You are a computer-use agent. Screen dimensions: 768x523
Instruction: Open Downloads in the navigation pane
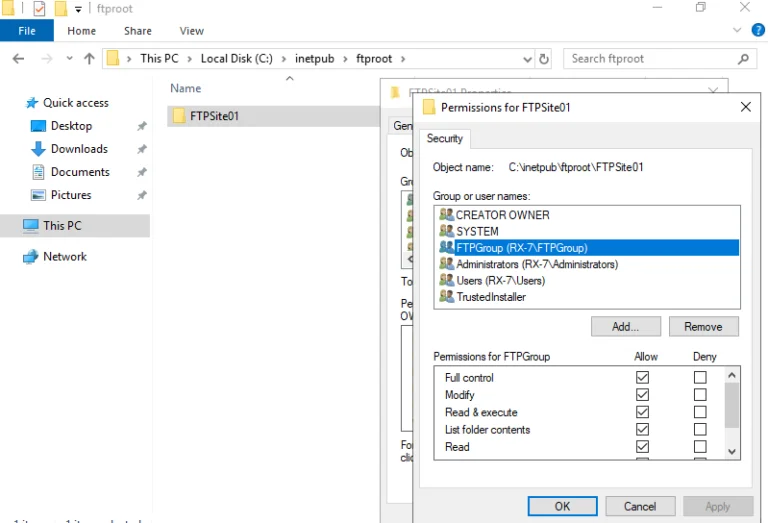click(79, 149)
